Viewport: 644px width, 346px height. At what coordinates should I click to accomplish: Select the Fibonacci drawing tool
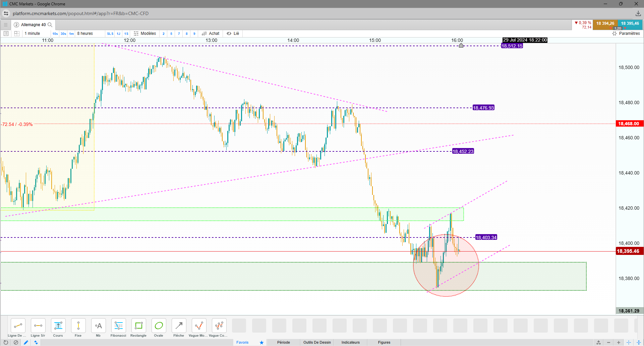(x=118, y=328)
